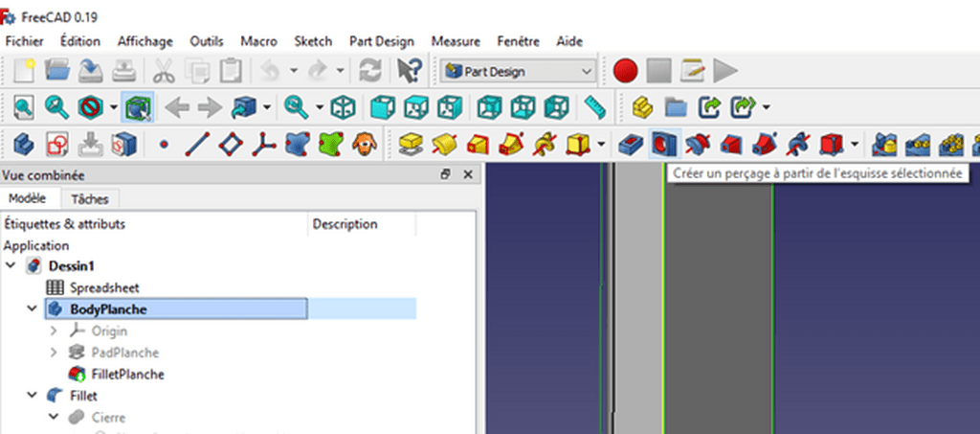
Task: Collapse the Fillet tree node
Action: tap(33, 396)
